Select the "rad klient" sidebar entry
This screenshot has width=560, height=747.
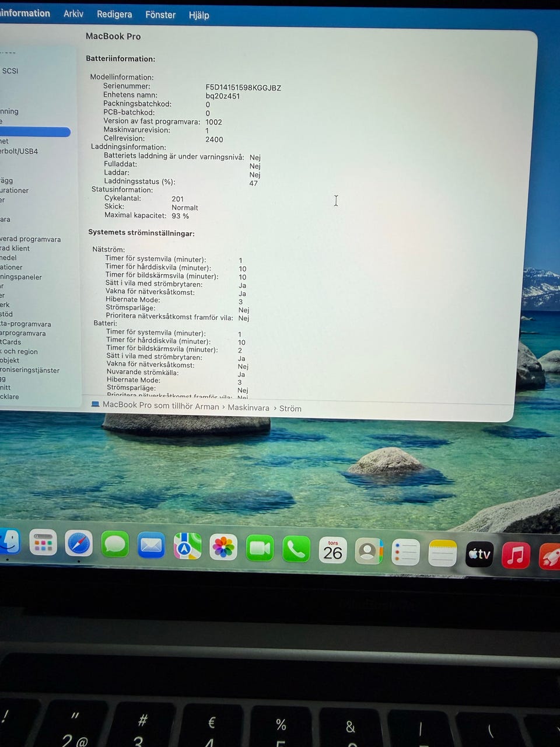(15, 248)
